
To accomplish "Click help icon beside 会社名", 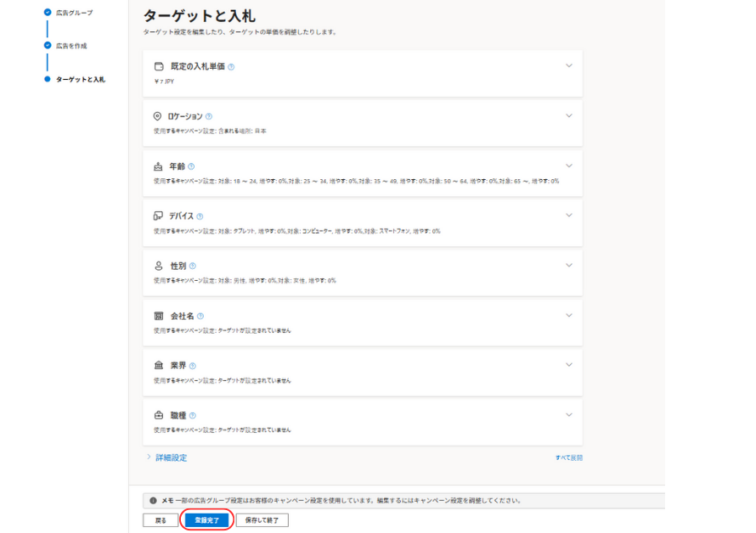I will (x=200, y=316).
